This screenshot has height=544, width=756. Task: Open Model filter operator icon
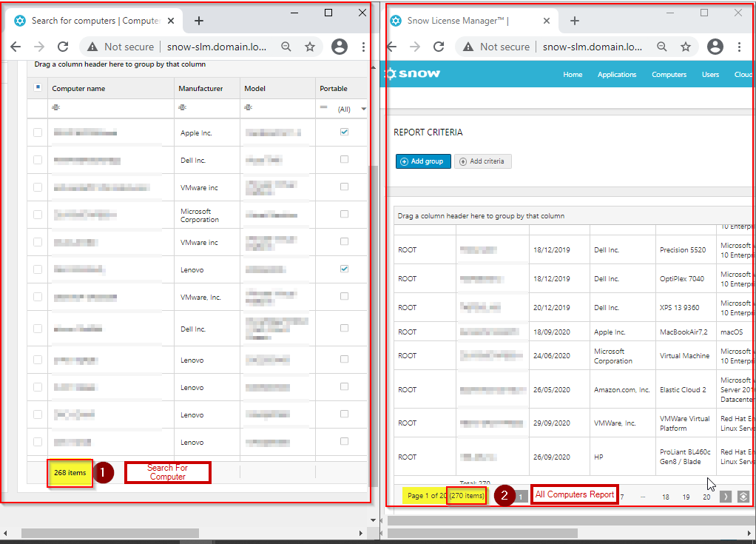tap(249, 107)
